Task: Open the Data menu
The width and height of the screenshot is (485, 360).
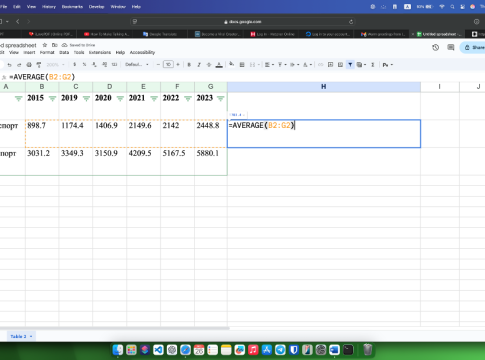Action: point(64,52)
